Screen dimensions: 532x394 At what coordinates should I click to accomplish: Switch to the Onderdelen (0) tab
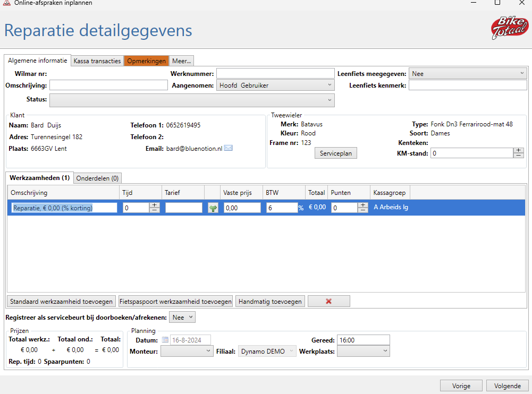[x=97, y=178]
